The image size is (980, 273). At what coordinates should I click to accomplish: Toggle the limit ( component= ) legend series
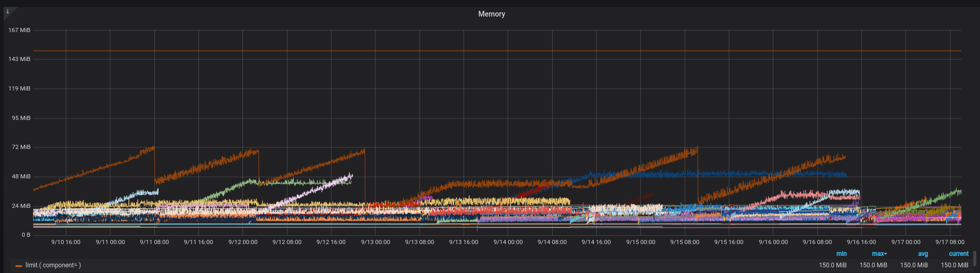click(x=53, y=265)
